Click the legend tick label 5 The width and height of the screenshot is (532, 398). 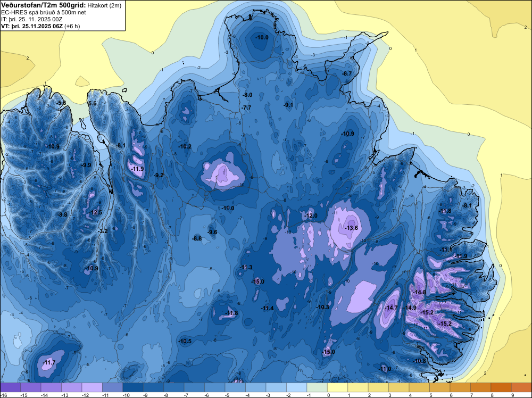pyautogui.click(x=431, y=395)
